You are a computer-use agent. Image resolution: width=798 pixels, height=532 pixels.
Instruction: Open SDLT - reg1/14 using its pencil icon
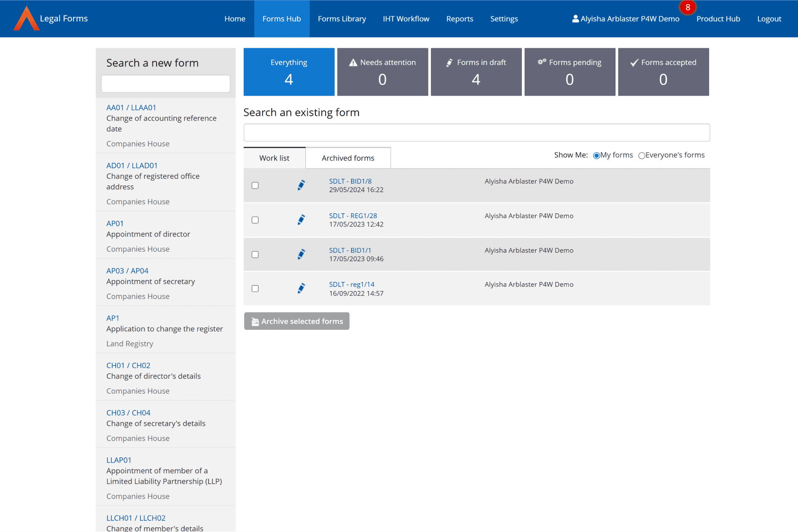click(x=301, y=288)
